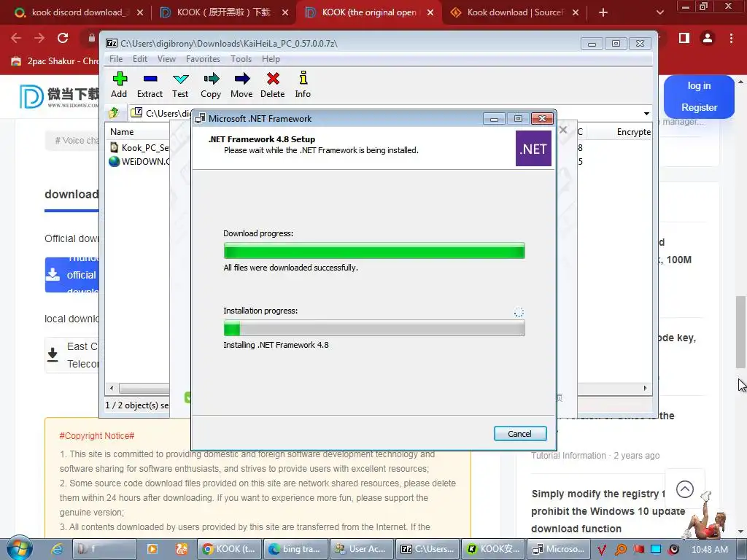The height and width of the screenshot is (560, 747).
Task: Click the Register button on webpage
Action: click(699, 108)
